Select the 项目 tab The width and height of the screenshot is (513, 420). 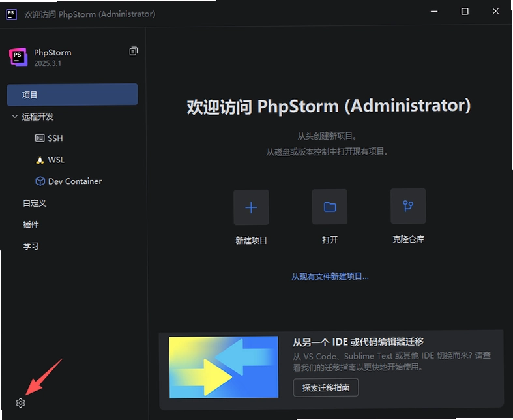[x=72, y=95]
